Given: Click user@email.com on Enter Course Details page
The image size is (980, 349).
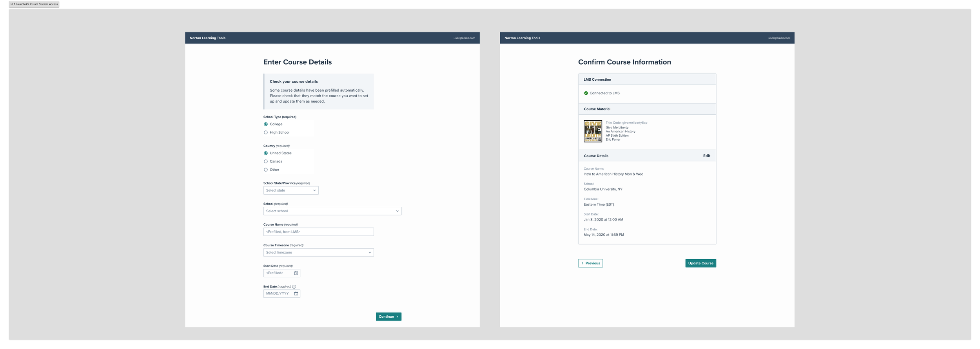Looking at the screenshot, I should (464, 38).
